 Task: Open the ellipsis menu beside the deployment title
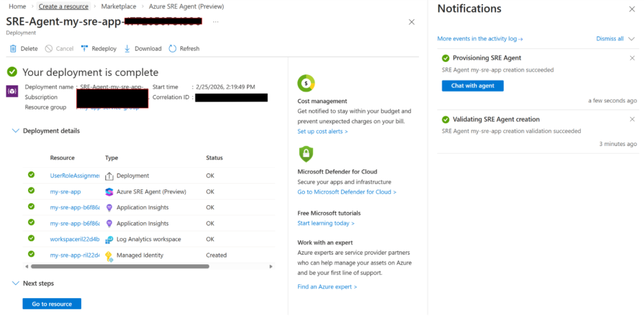click(215, 22)
